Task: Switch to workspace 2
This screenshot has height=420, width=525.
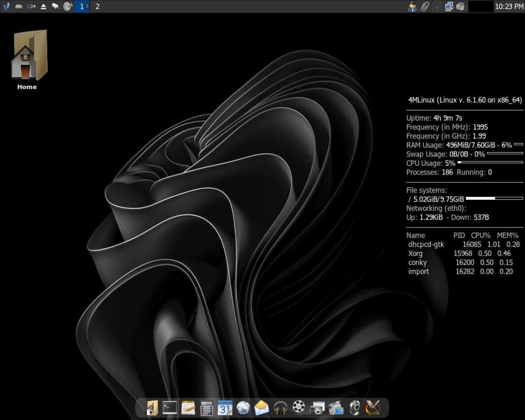Action: pyautogui.click(x=97, y=6)
